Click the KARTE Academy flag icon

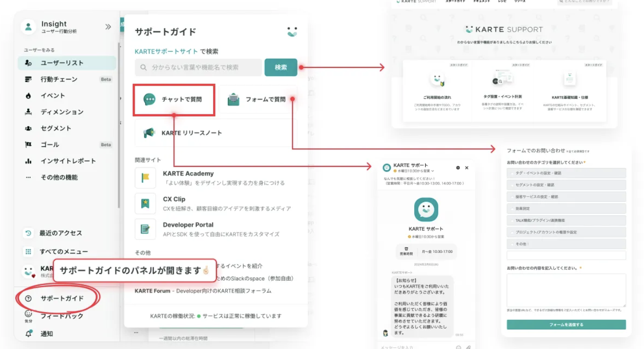145,178
